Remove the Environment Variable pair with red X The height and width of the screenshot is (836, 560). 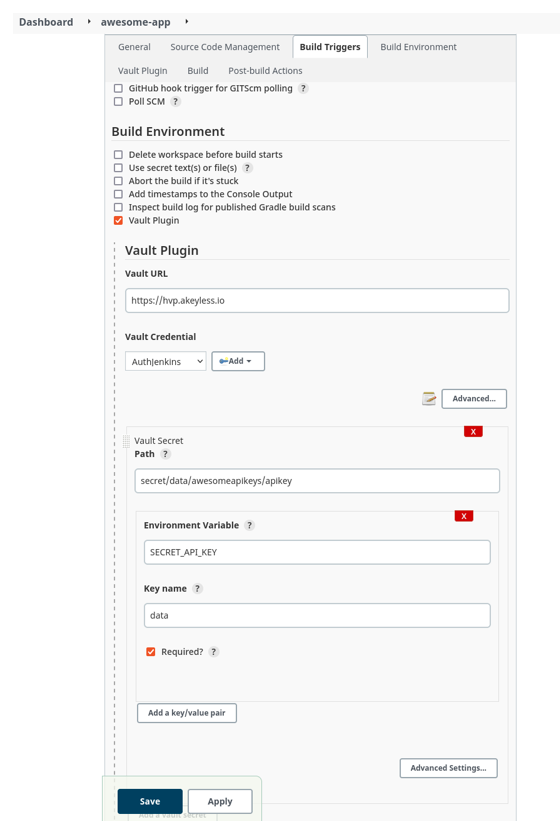pos(463,516)
